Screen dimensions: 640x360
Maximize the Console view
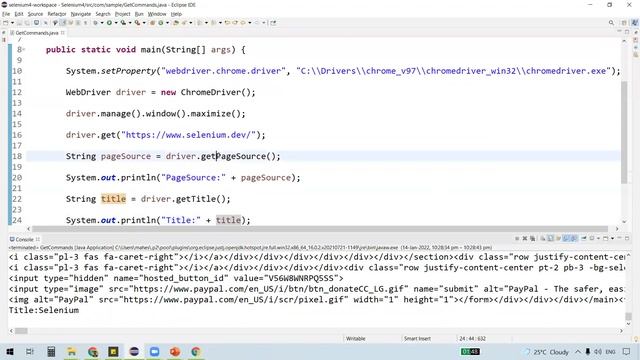(627, 238)
